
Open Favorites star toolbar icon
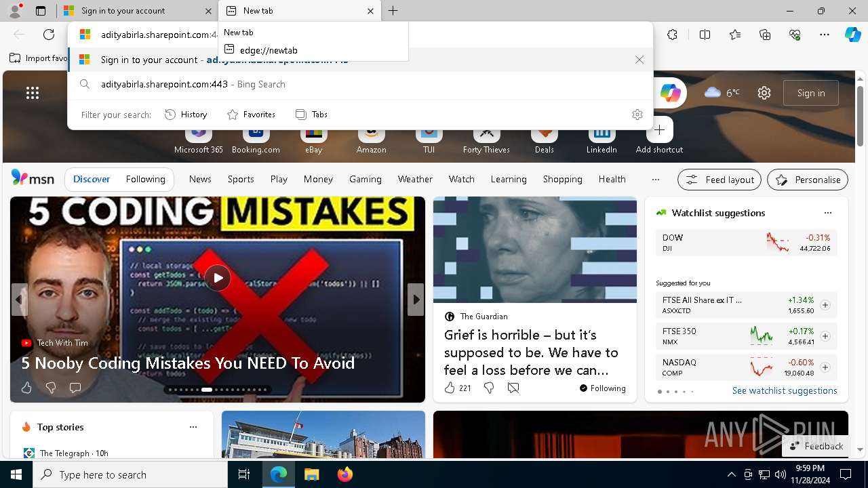[x=735, y=35]
